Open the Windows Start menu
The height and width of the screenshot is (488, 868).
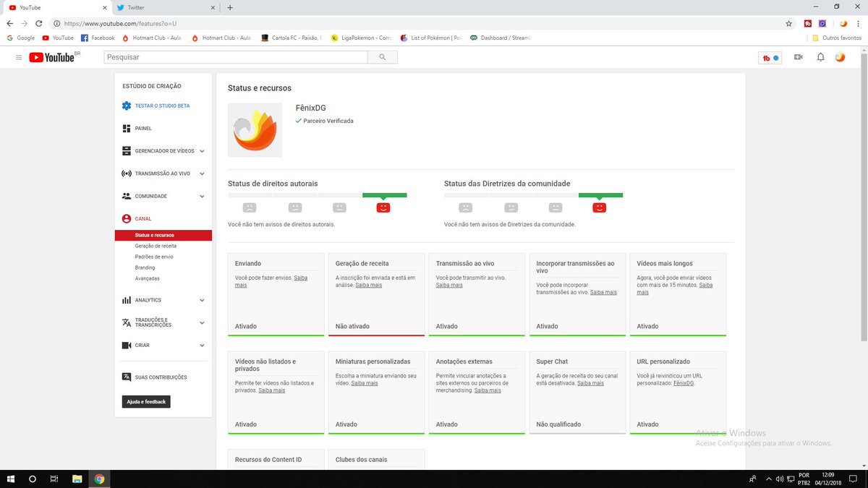(10, 479)
